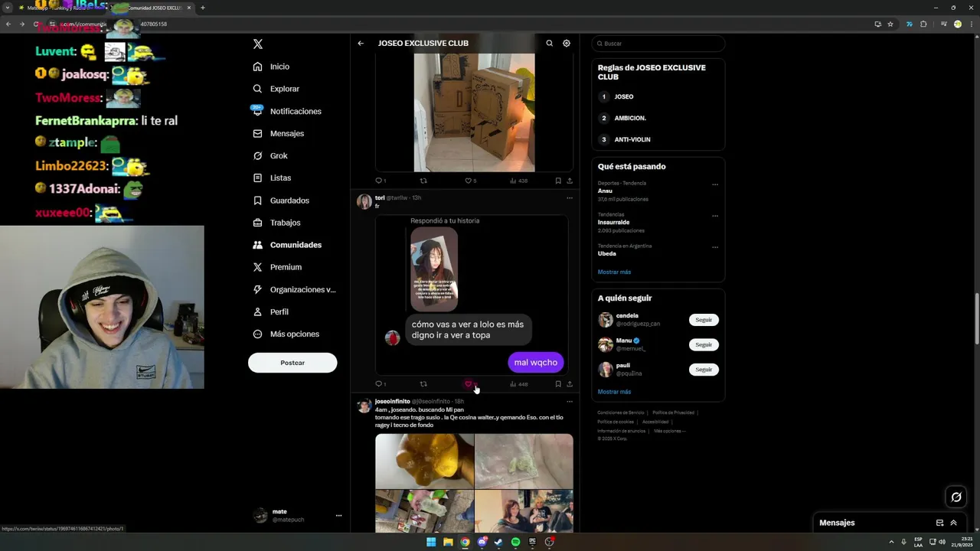Open the 7TV extension icon
The image size is (980, 551).
click(910, 24)
